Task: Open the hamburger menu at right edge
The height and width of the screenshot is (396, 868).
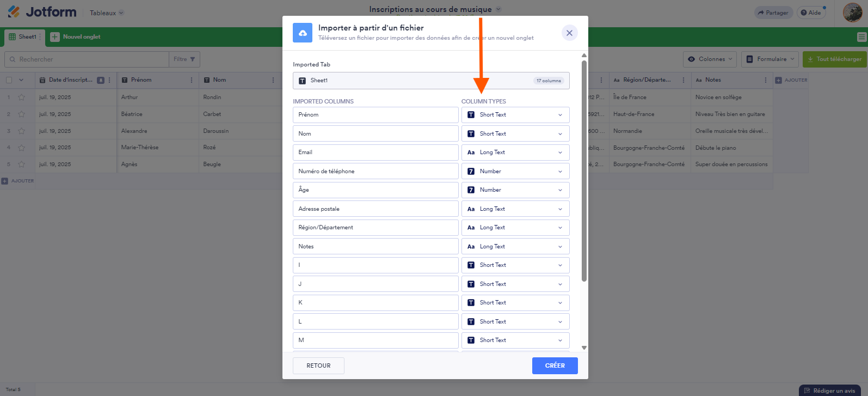Action: 861,37
